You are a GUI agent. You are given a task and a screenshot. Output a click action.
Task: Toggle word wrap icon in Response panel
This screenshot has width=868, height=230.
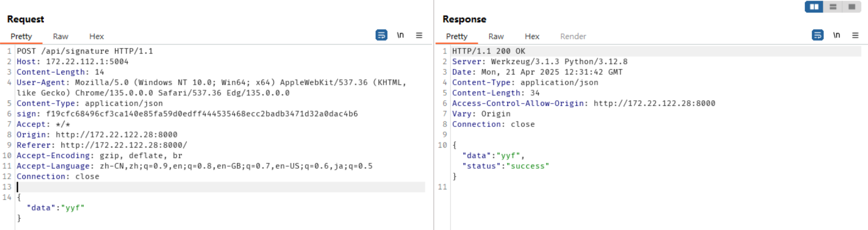click(x=817, y=35)
